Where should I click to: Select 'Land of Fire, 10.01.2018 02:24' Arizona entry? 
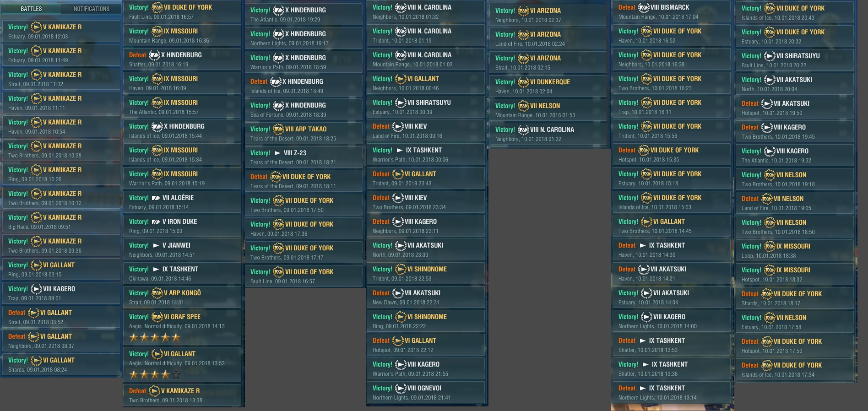point(548,39)
